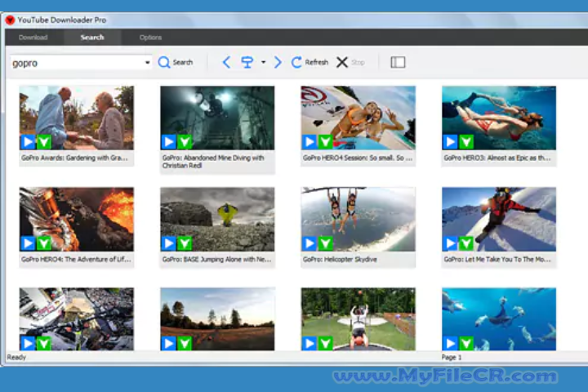Select title 'GoPro HERO4 Session: So small. So ...'

click(x=358, y=158)
